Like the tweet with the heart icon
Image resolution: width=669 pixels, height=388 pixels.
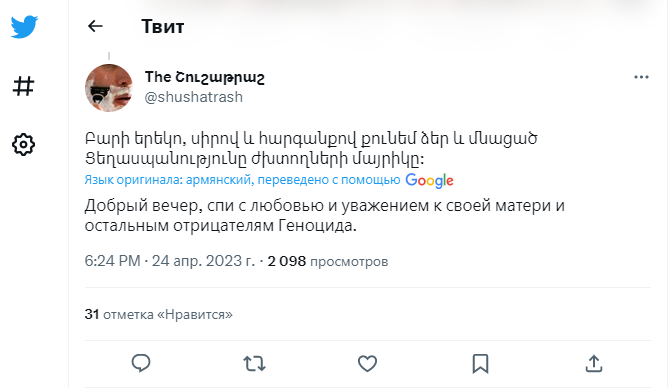pos(367,364)
